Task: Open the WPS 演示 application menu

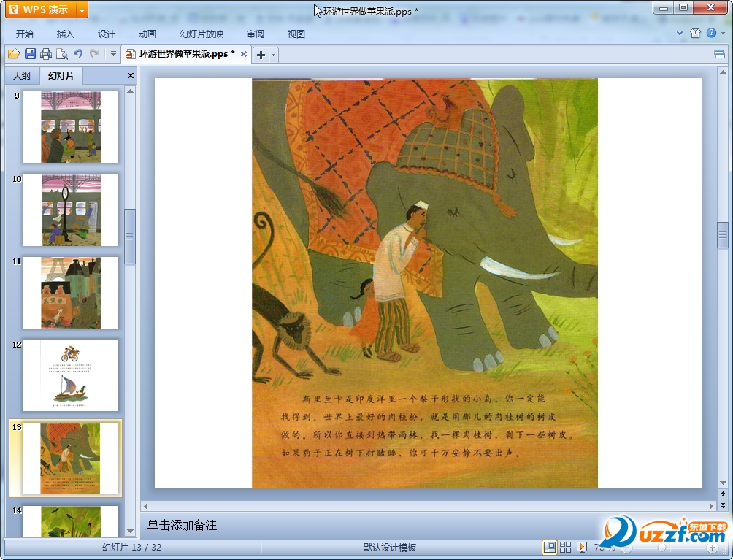Action: point(41,9)
